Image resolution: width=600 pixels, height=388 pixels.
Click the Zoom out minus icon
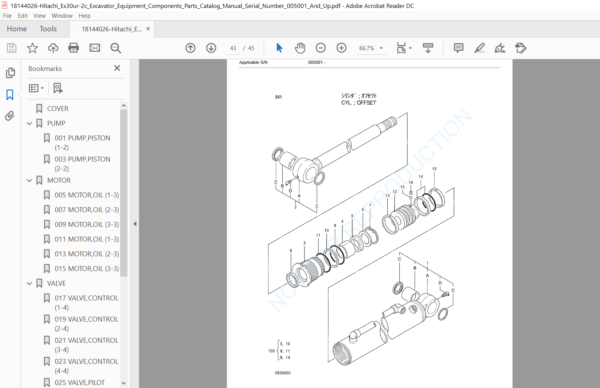click(x=321, y=48)
